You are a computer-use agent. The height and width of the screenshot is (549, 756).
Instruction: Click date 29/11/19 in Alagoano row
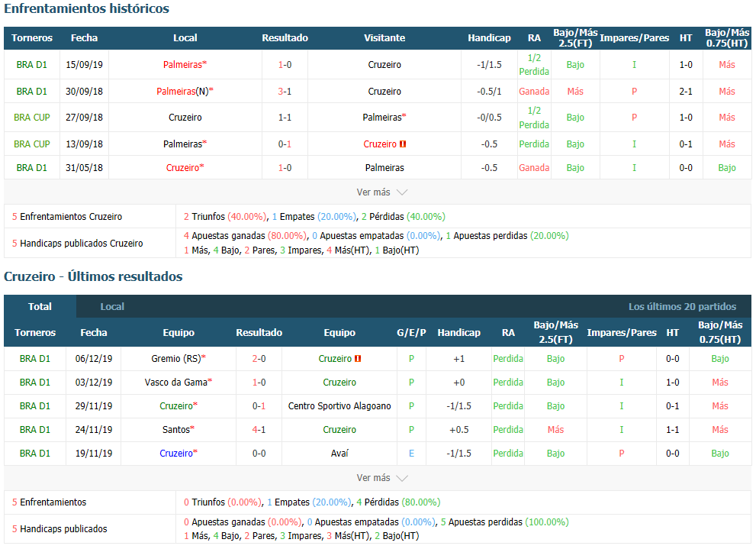coord(94,405)
